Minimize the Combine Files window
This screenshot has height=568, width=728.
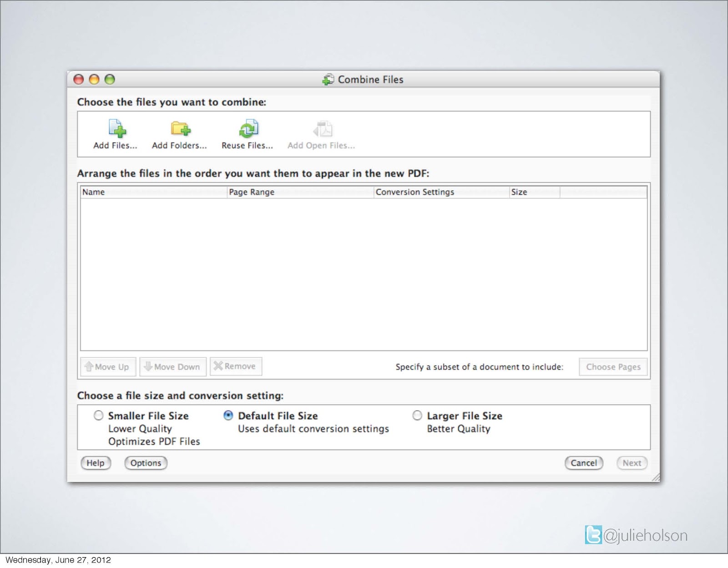click(x=94, y=79)
